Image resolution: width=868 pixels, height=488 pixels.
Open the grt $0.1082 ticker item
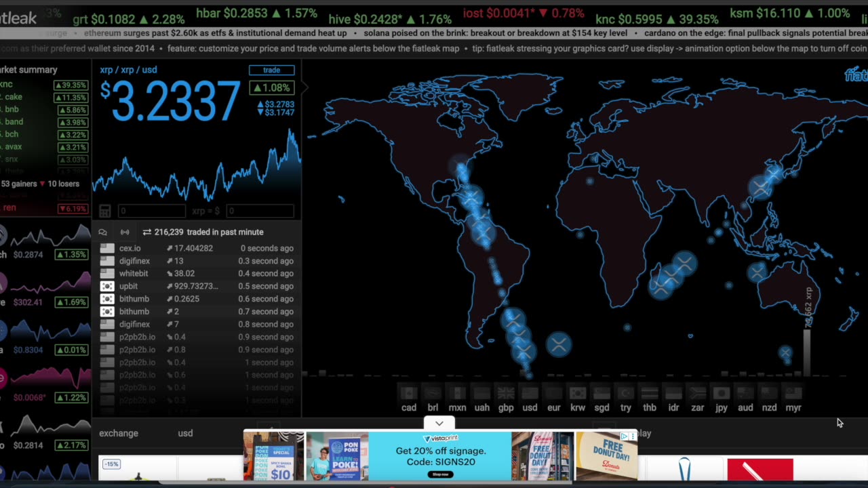click(128, 19)
